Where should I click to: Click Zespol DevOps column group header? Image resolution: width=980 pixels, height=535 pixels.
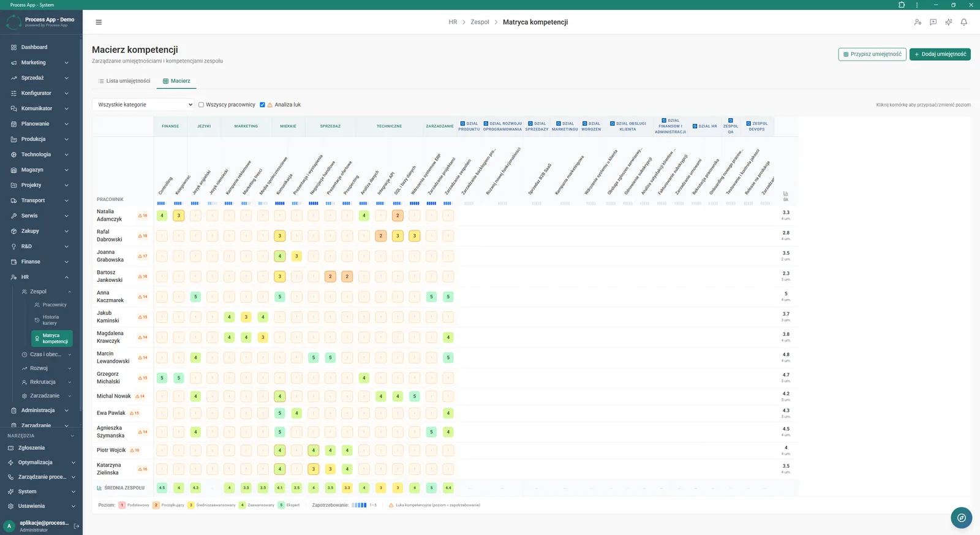(756, 126)
